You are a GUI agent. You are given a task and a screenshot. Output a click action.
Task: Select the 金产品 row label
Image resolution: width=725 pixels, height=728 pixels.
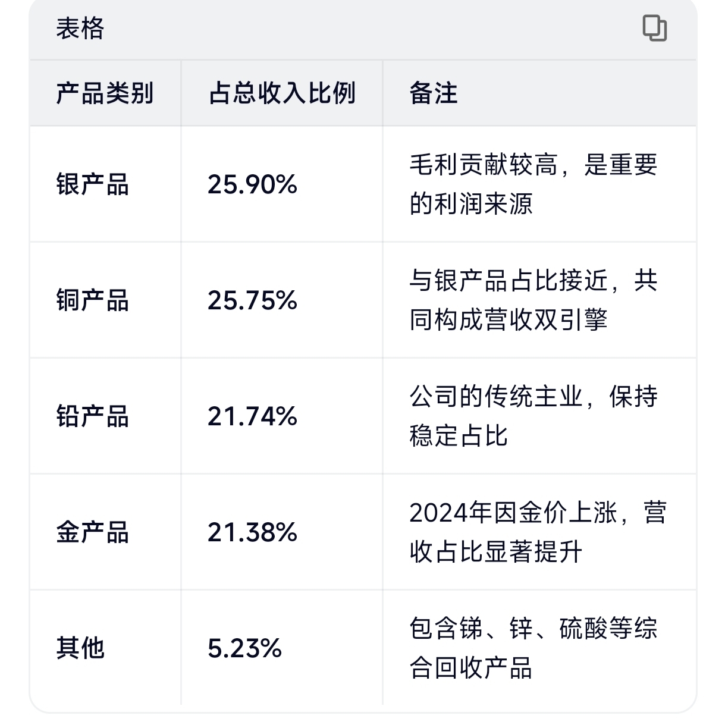pos(93,532)
